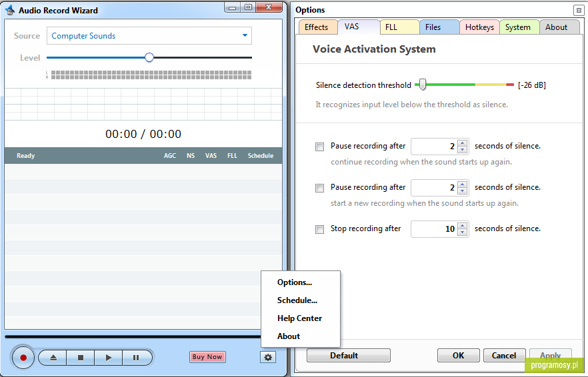The image size is (588, 377).
Task: Switch to the System tab
Action: pyautogui.click(x=519, y=27)
